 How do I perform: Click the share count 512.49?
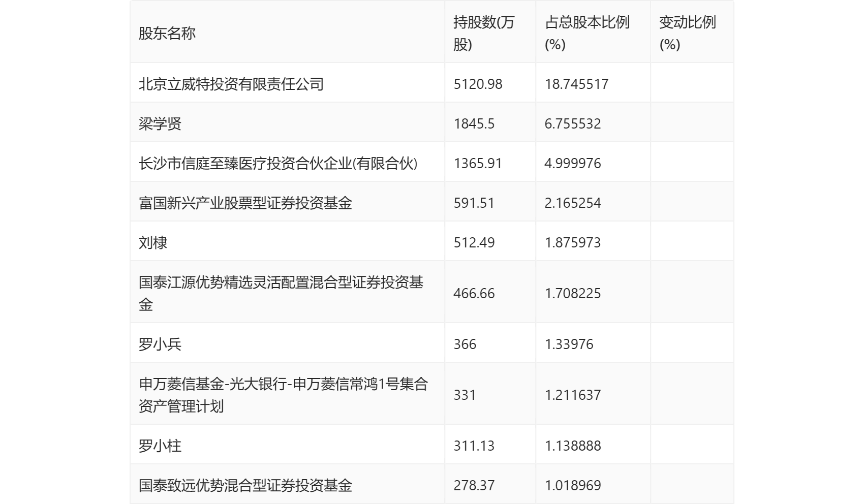(474, 242)
